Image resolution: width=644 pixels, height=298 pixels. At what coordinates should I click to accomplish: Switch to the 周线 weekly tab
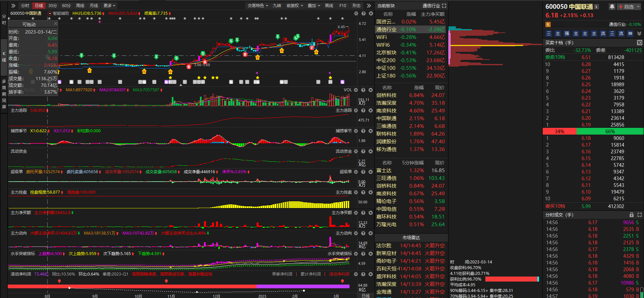[x=80, y=6]
